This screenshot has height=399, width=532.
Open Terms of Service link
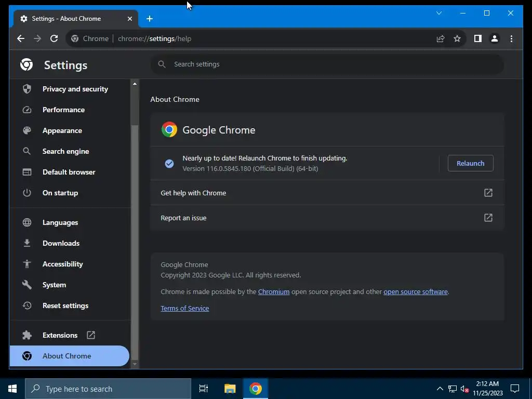[185, 309]
